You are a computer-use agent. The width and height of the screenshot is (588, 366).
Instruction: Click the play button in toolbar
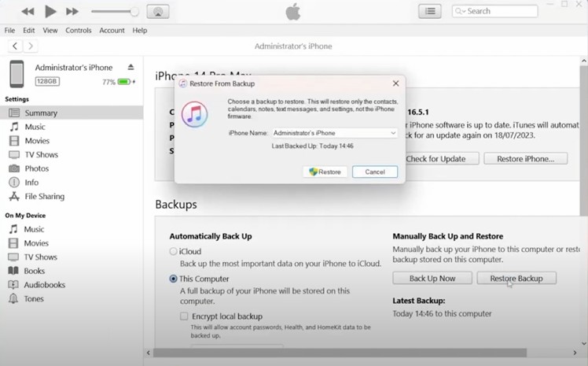click(50, 11)
